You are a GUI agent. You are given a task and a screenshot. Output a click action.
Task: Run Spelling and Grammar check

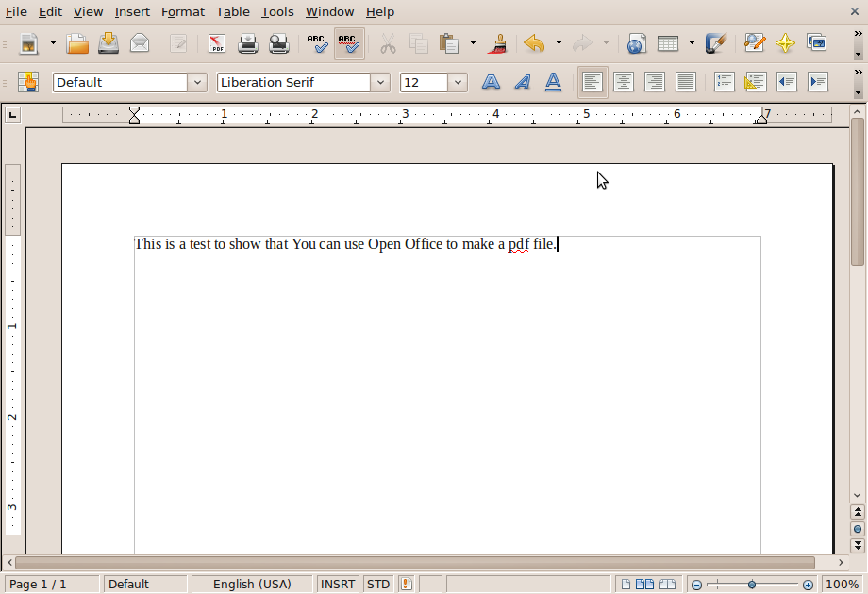tap(318, 43)
